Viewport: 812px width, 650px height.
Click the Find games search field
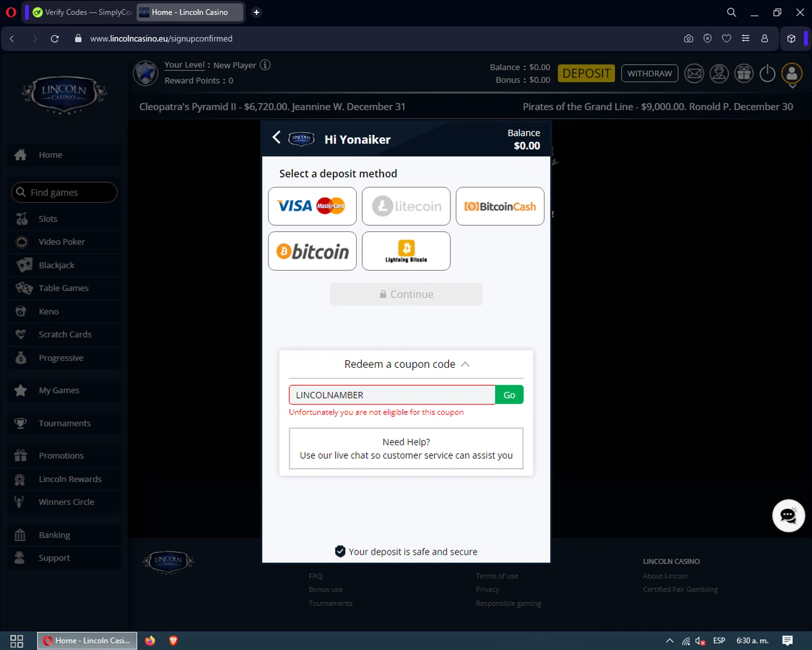coord(64,192)
